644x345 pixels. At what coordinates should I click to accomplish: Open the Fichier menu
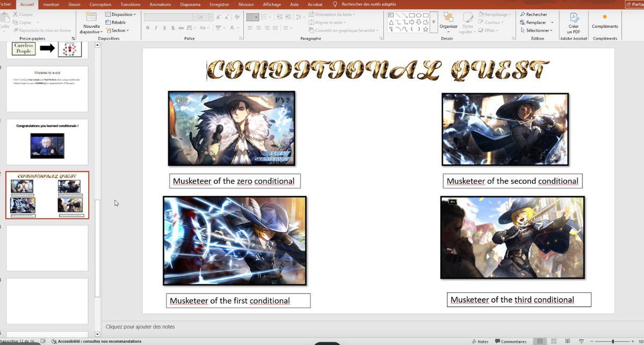(x=5, y=4)
